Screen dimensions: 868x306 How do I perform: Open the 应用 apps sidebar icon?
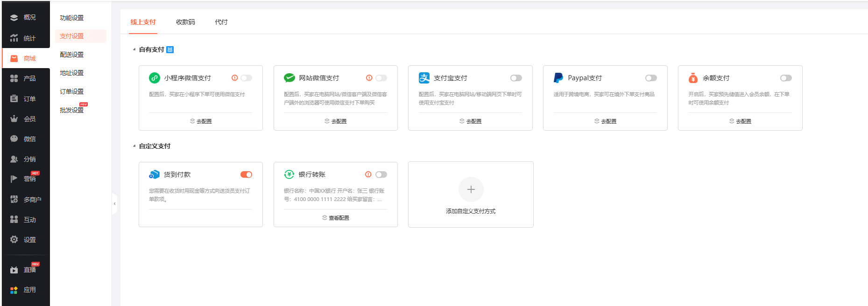[x=14, y=290]
